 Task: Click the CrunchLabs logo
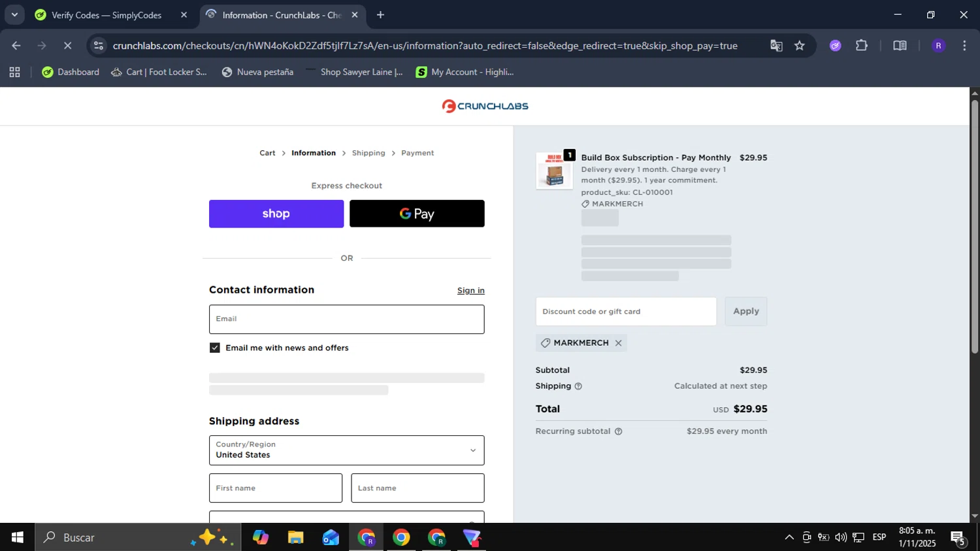[x=485, y=106]
